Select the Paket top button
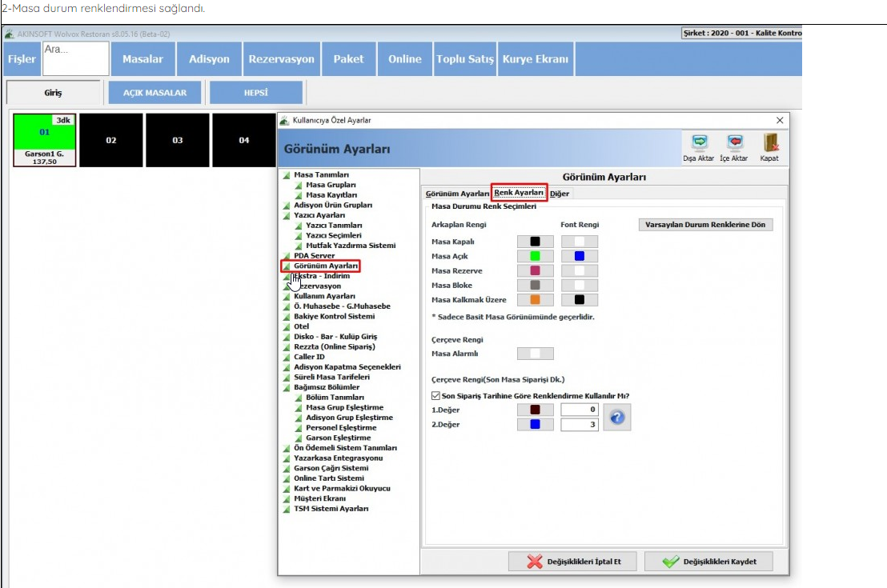887x588 pixels. click(x=348, y=59)
